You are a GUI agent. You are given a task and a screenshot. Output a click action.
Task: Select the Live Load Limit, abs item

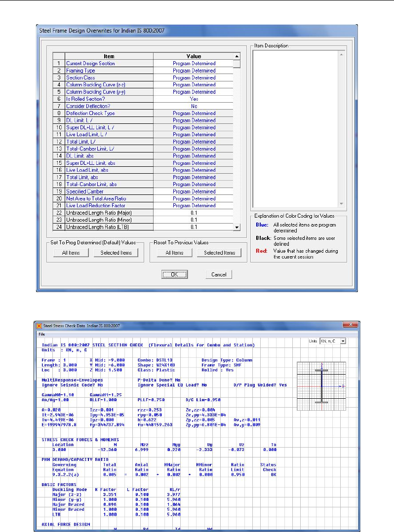109,170
